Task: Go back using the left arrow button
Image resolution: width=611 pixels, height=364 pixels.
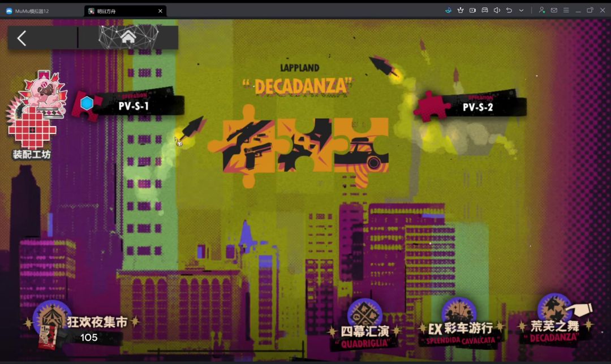Action: click(x=22, y=38)
